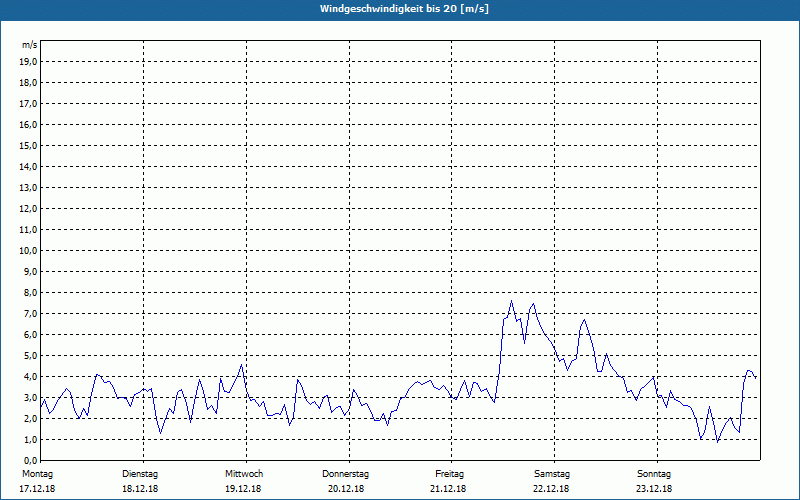Viewport: 800px width, 500px height.
Task: Click the '19,0' y-axis value
Action: pyautogui.click(x=28, y=62)
